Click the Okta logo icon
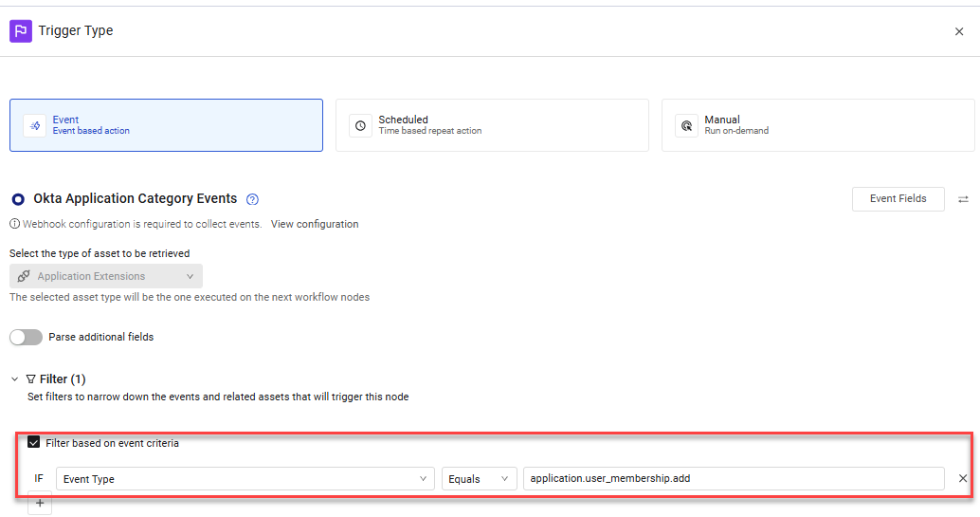 (x=18, y=199)
